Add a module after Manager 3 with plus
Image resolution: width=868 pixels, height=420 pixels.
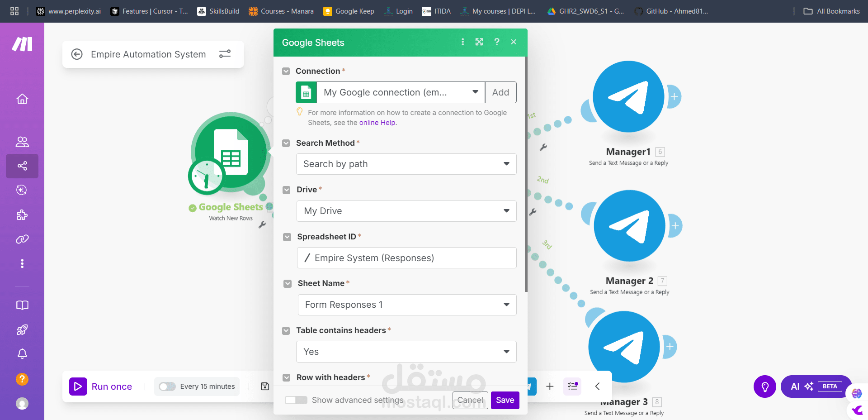670,347
